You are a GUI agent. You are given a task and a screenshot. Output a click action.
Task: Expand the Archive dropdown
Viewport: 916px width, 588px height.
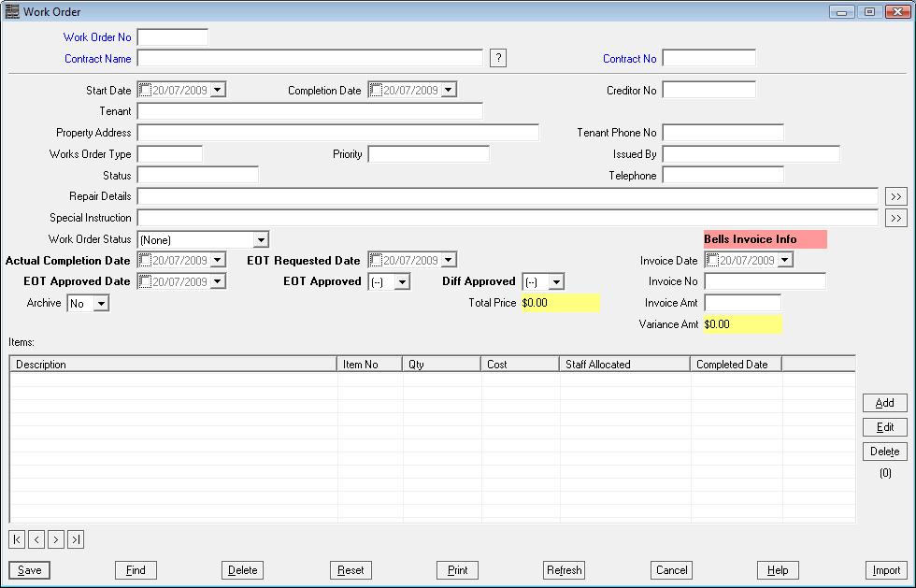101,302
